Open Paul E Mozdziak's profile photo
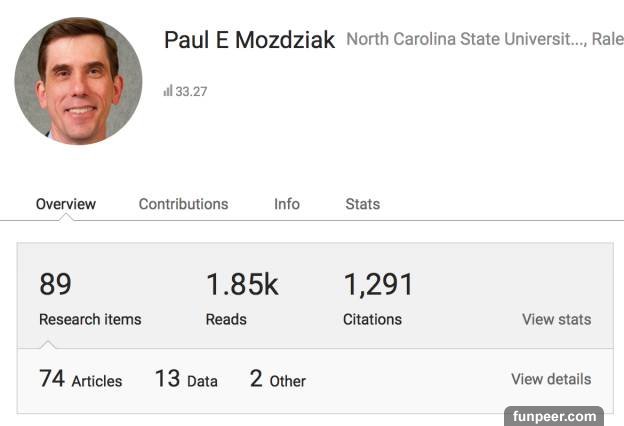 pyautogui.click(x=78, y=81)
